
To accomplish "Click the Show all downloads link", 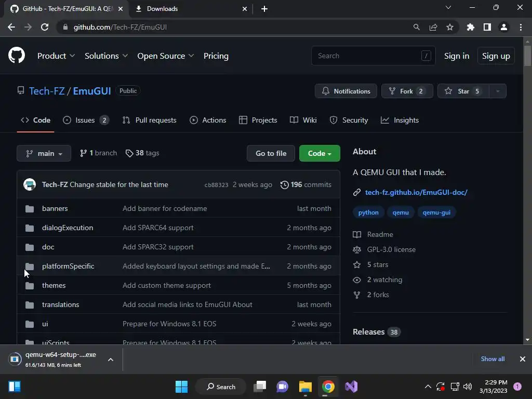I will tap(493, 359).
